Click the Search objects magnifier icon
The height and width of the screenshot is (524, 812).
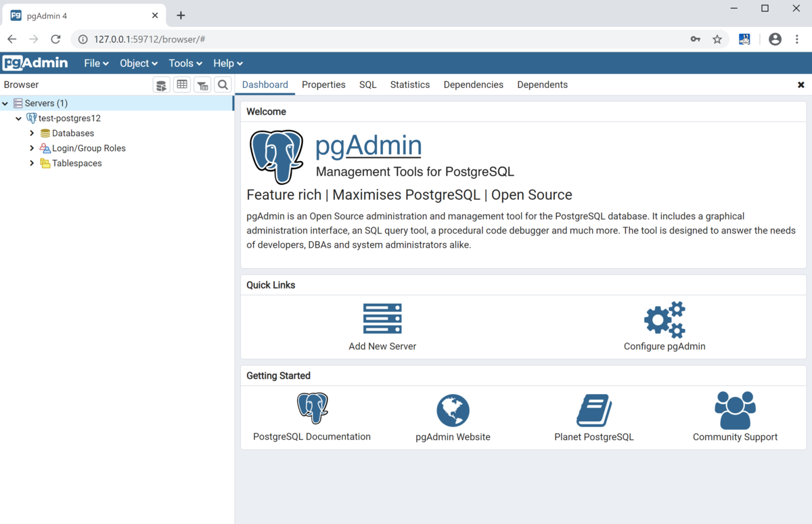[223, 85]
